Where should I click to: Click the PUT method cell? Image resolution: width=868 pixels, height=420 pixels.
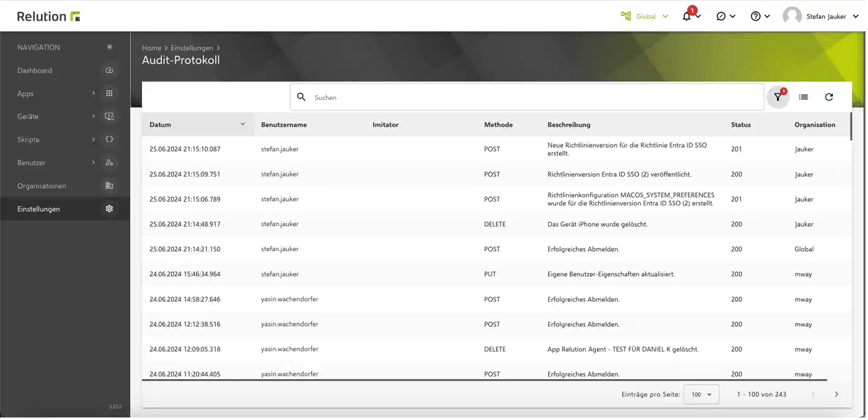(x=492, y=275)
